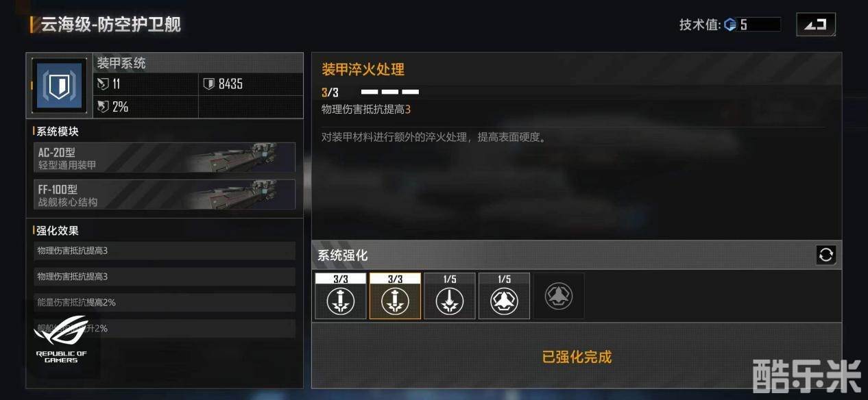Select the highlighted second 3/3 upgrade icon
Image resolution: width=868 pixels, height=400 pixels.
click(x=395, y=296)
